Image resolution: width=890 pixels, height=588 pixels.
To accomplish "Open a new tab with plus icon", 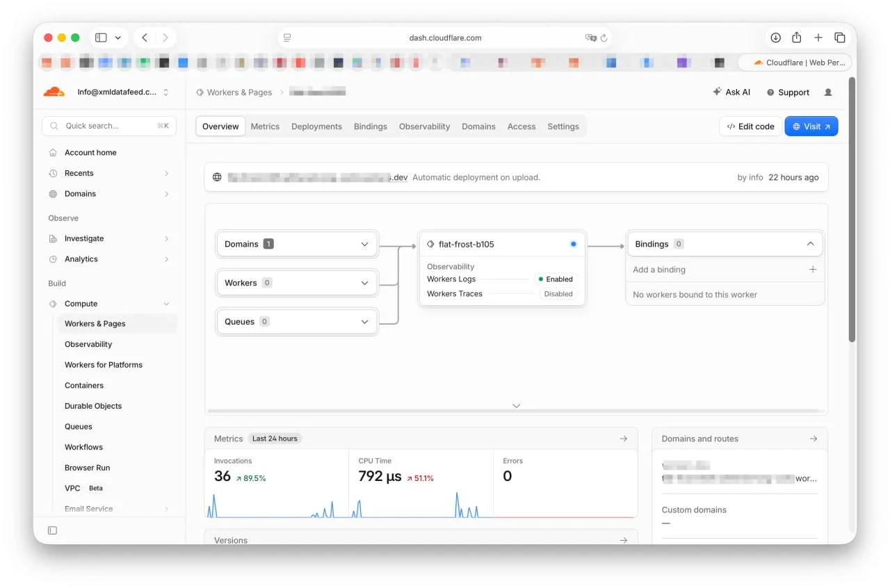I will tap(818, 38).
